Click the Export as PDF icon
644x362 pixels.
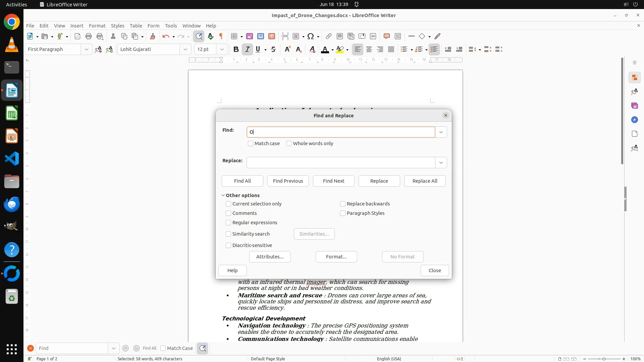tap(77, 37)
